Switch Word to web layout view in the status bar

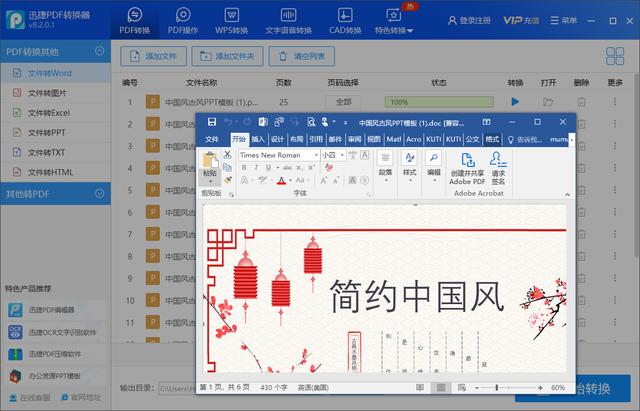[x=462, y=387]
